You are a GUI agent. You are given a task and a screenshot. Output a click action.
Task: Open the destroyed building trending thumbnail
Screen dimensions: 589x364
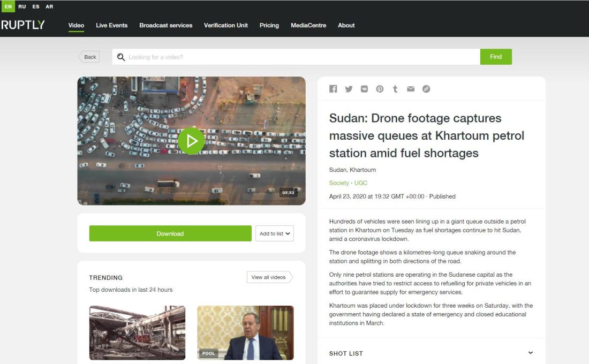click(137, 332)
